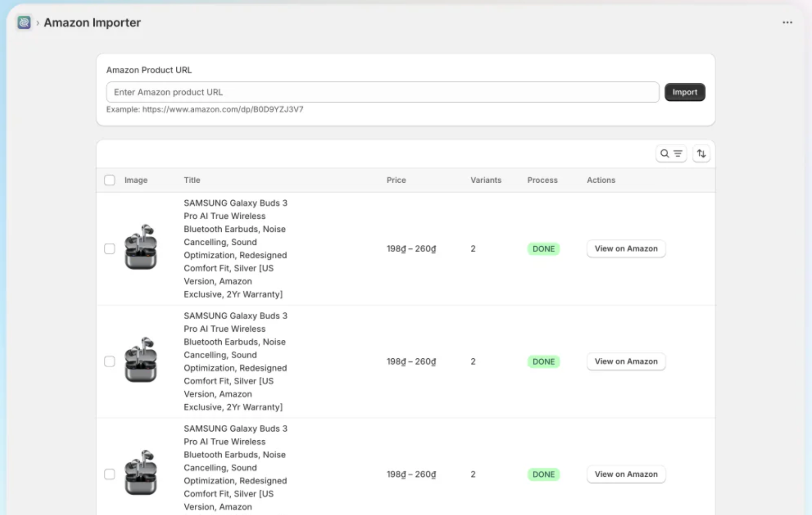Click View on Amazon in first row
The image size is (812, 515).
pos(626,249)
